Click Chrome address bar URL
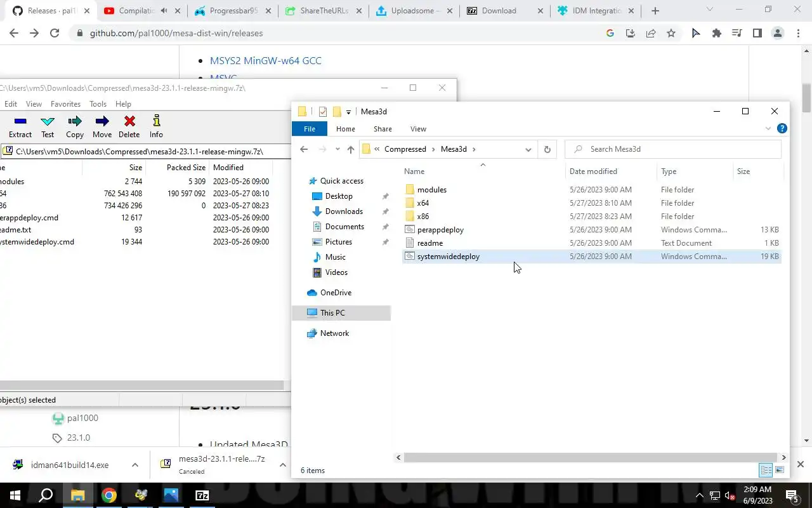 [x=176, y=33]
